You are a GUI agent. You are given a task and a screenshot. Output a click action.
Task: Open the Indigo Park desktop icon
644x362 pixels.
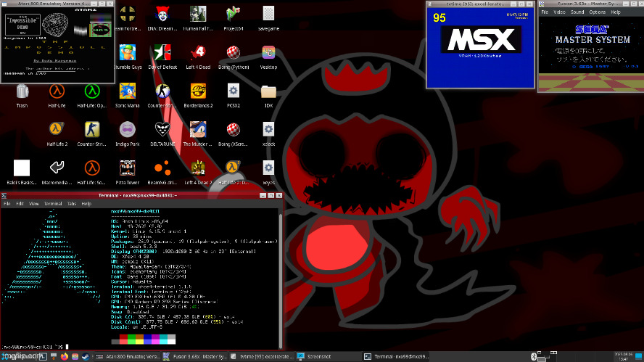tap(128, 130)
